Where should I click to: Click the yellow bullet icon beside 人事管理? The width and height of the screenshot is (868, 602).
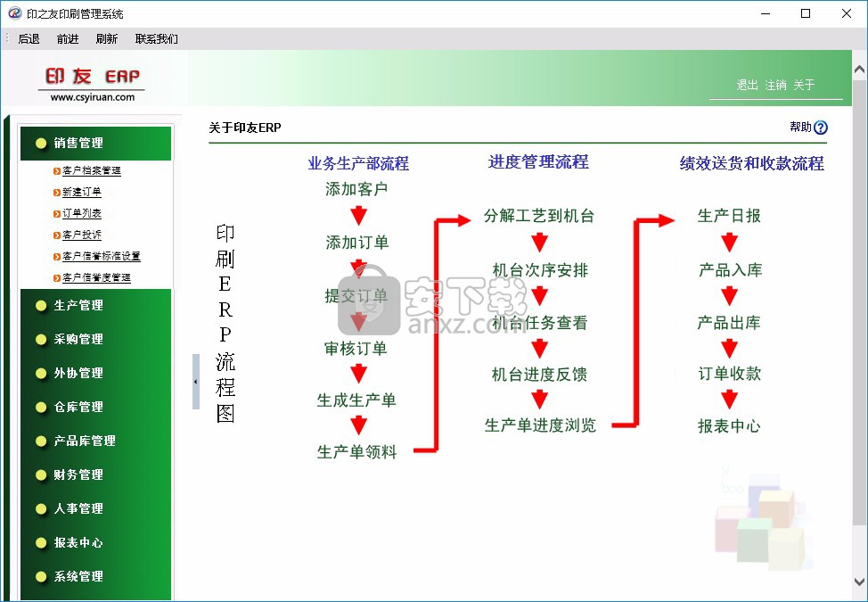(x=42, y=508)
